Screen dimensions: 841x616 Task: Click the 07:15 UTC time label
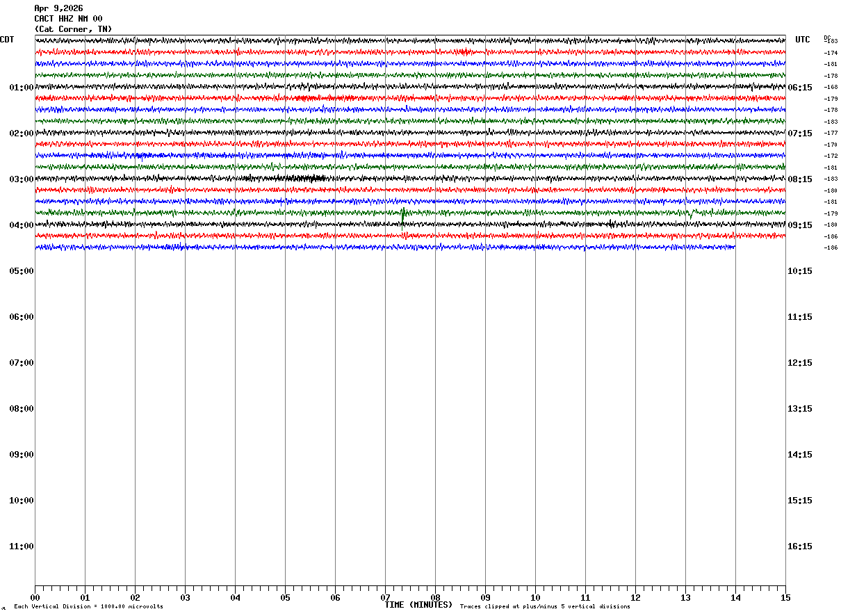tap(800, 133)
